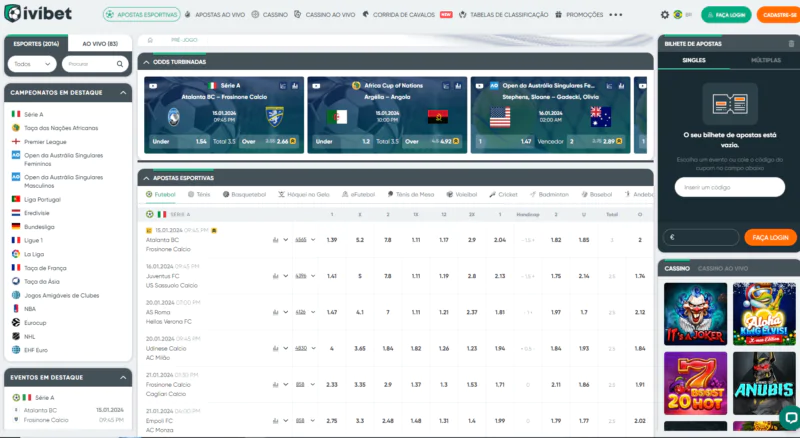Click stats chart icon on Stephens-Gadecki card

tap(621, 86)
